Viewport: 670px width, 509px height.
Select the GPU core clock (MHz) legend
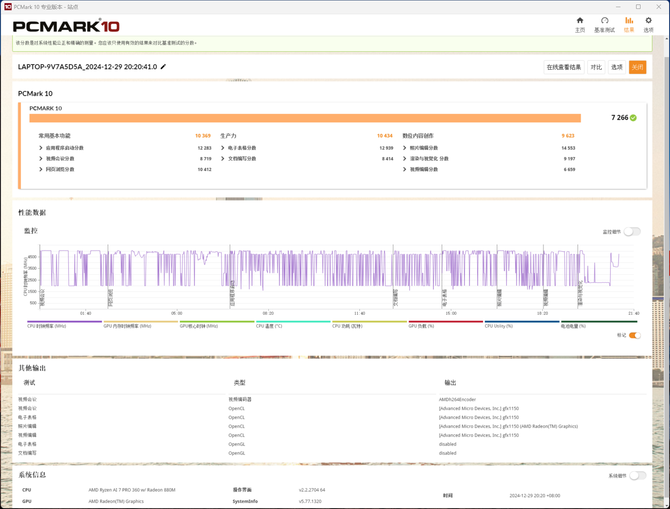pos(217,324)
